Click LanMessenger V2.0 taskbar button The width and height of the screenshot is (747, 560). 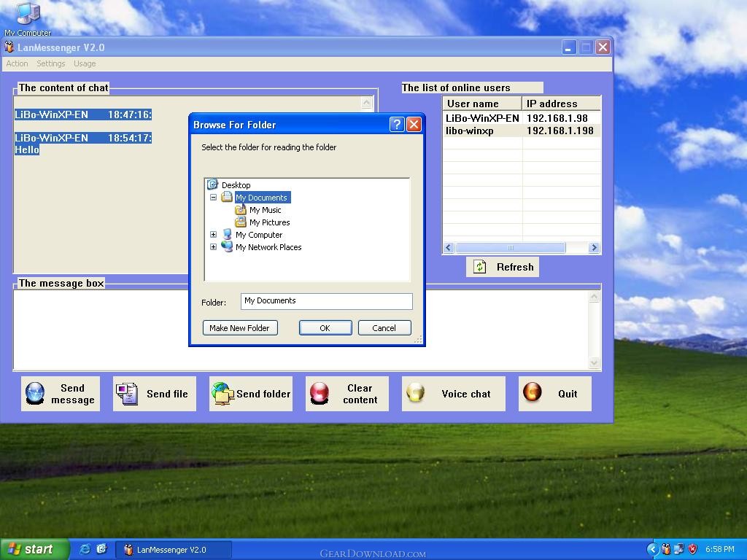point(174,550)
